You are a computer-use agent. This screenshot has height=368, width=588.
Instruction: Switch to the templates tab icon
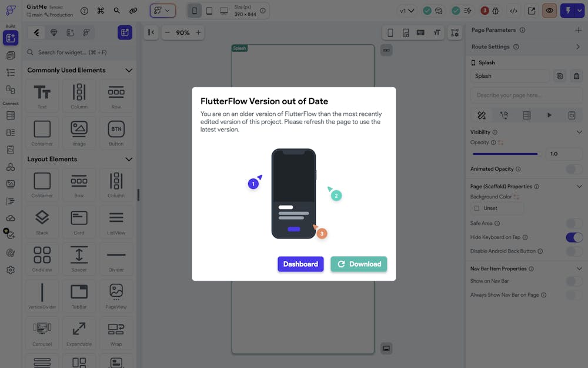70,32
